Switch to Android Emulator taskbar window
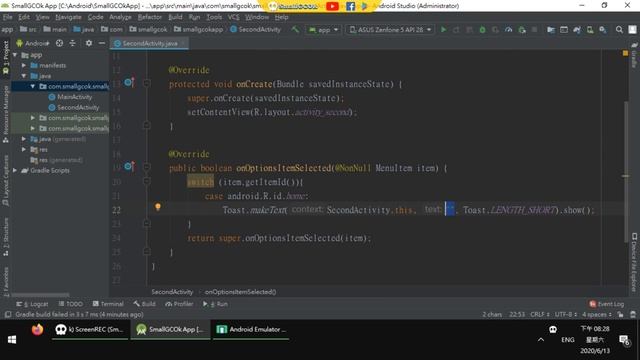Viewport: 640px width, 360px height. 251,329
